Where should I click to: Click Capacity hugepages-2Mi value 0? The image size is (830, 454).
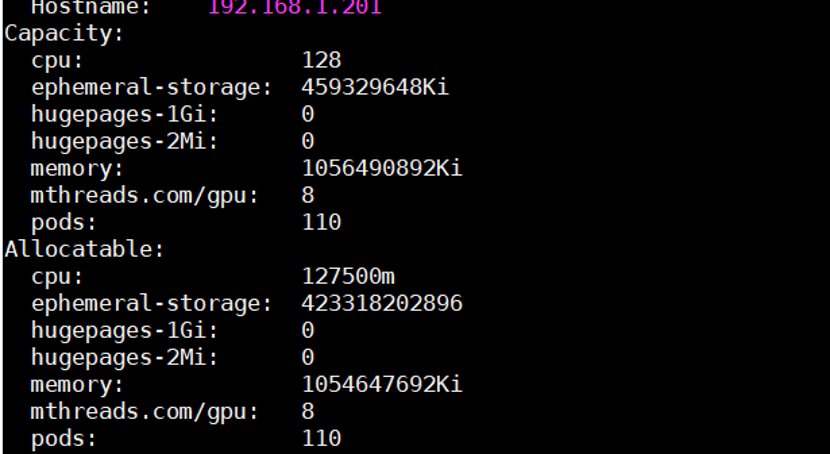(308, 141)
